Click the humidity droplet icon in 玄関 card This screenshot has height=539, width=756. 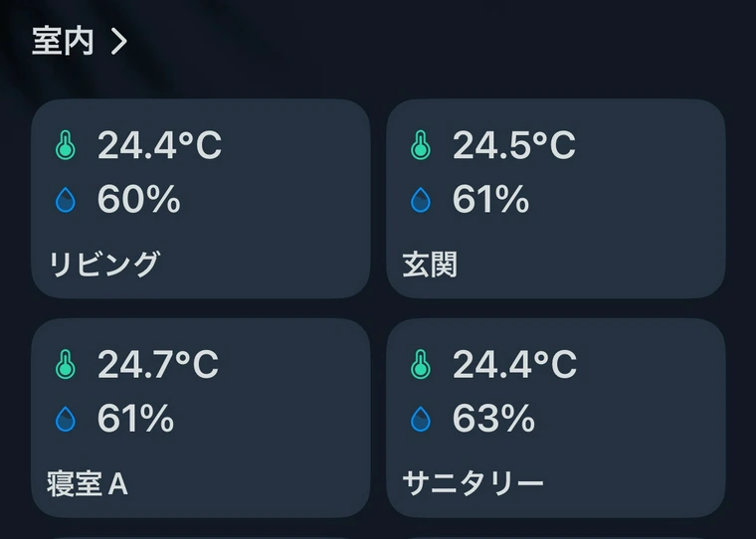[421, 202]
